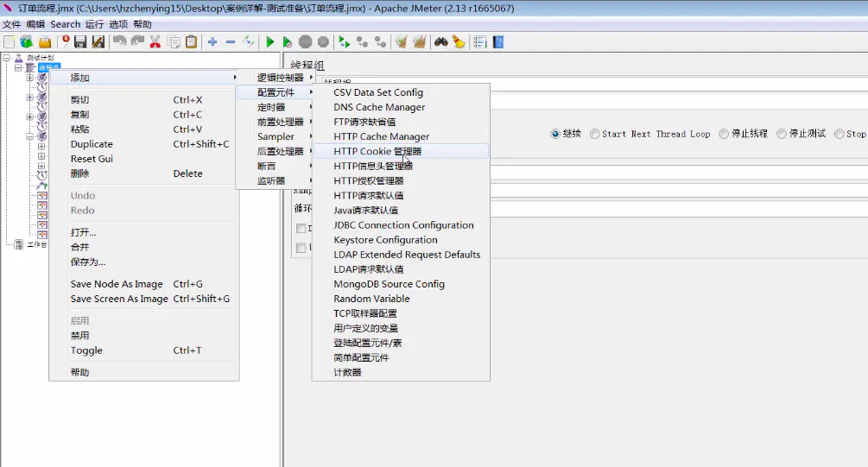Click the Reset Search broom icon

point(459,42)
